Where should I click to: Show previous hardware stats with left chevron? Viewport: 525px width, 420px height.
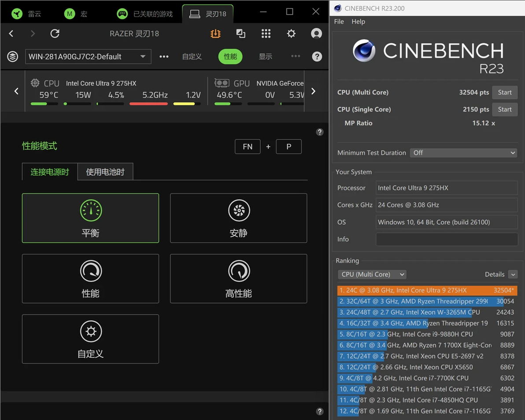click(x=16, y=91)
